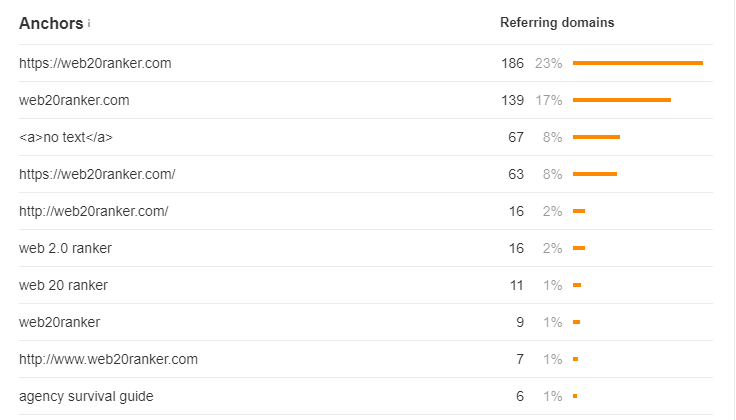Select the agency survival guide anchor

pos(86,396)
